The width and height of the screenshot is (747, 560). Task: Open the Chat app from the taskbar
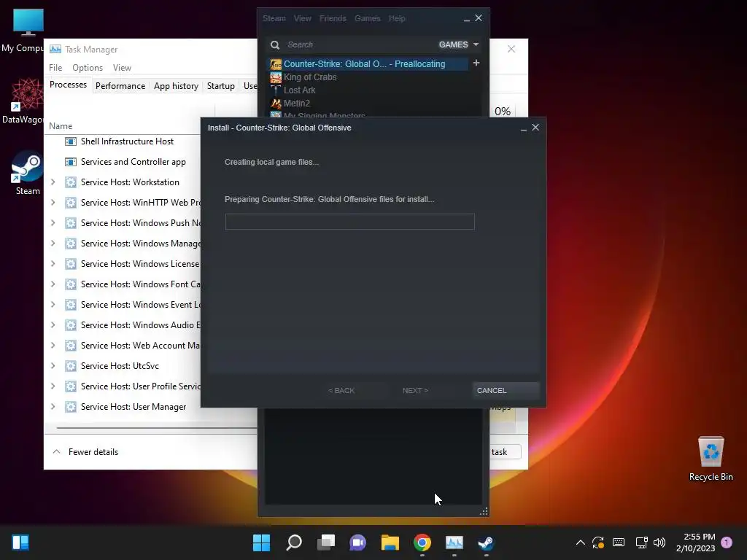pos(357,542)
